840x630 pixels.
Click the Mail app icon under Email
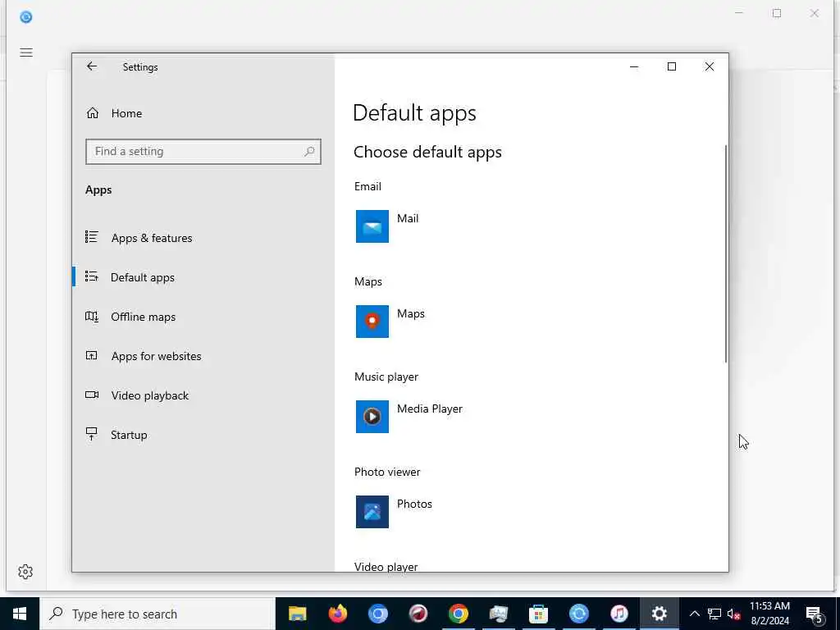[372, 226]
